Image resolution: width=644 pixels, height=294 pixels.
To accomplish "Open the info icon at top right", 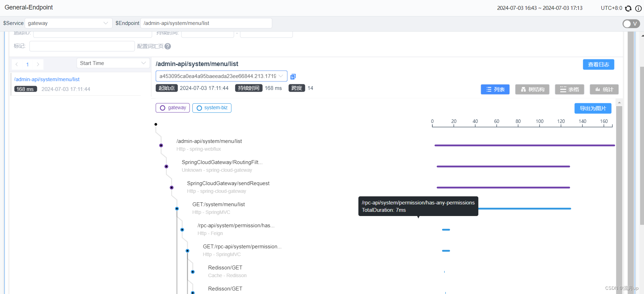I will click(638, 8).
